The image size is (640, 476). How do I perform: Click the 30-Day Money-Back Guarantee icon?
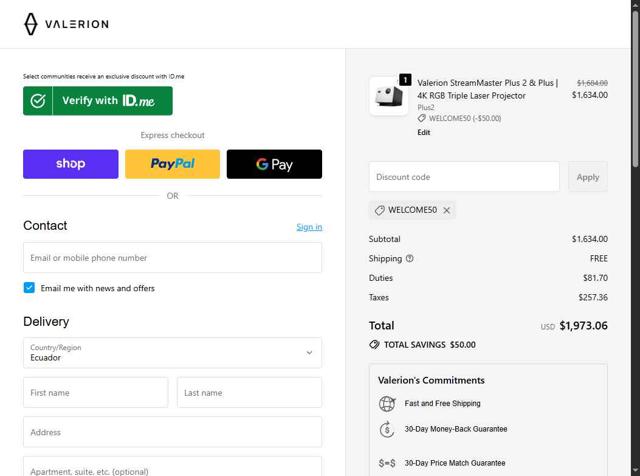coord(387,429)
